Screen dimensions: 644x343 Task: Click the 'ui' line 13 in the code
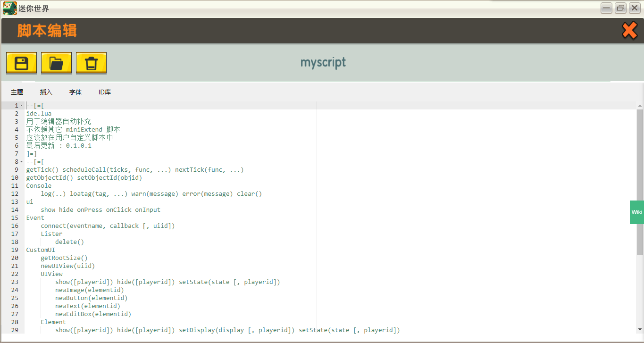click(x=30, y=202)
